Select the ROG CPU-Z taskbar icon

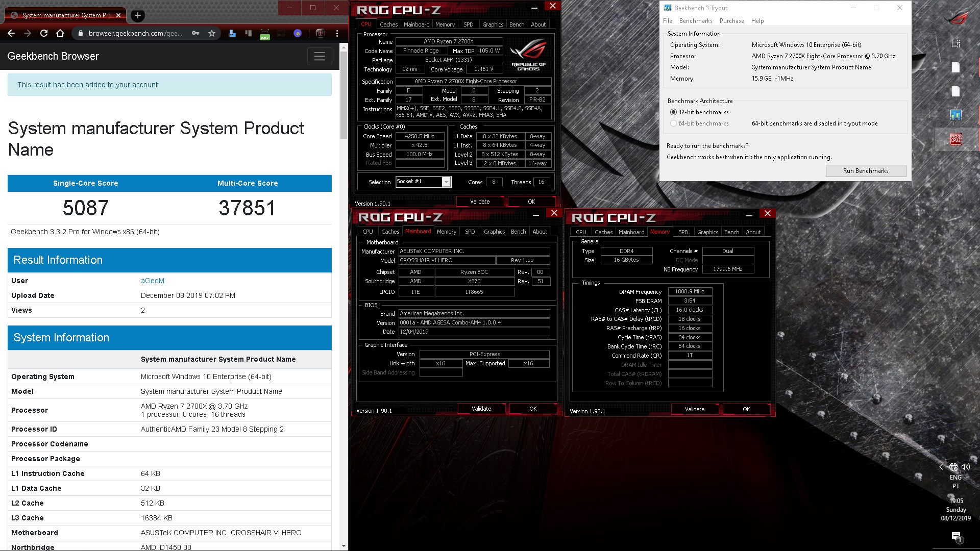click(x=956, y=139)
